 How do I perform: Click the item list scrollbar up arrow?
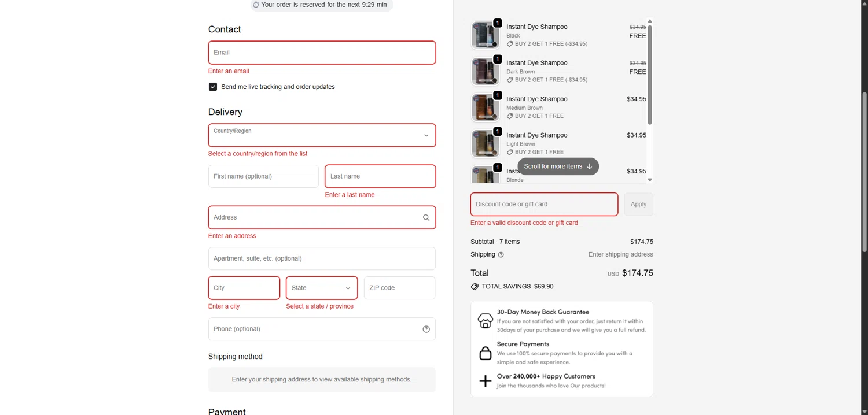tap(650, 21)
